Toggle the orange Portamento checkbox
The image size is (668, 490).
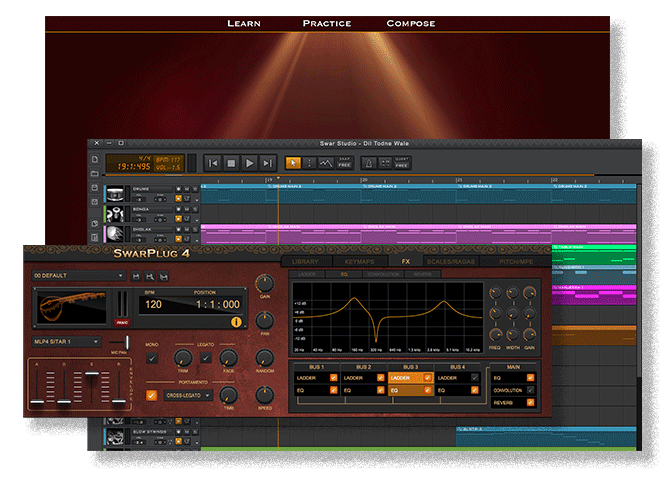pos(152,395)
